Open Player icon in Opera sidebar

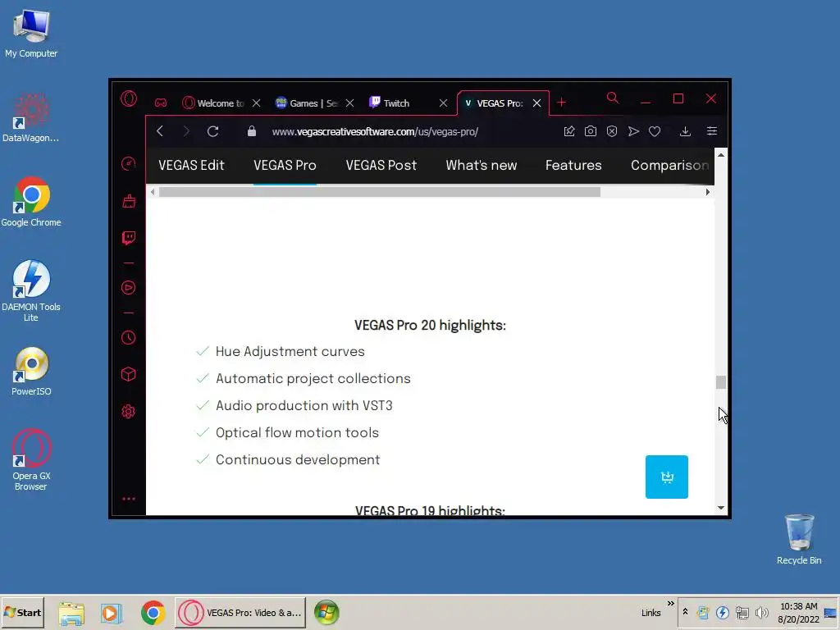click(x=129, y=288)
